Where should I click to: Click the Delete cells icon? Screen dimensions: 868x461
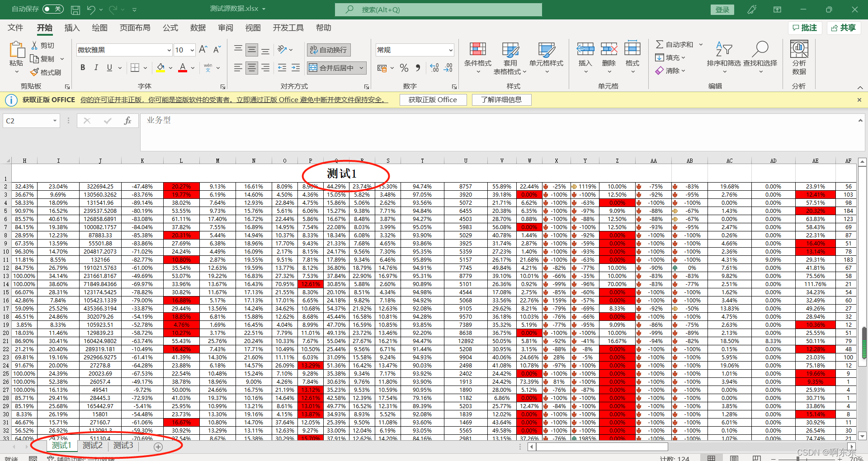pos(609,49)
